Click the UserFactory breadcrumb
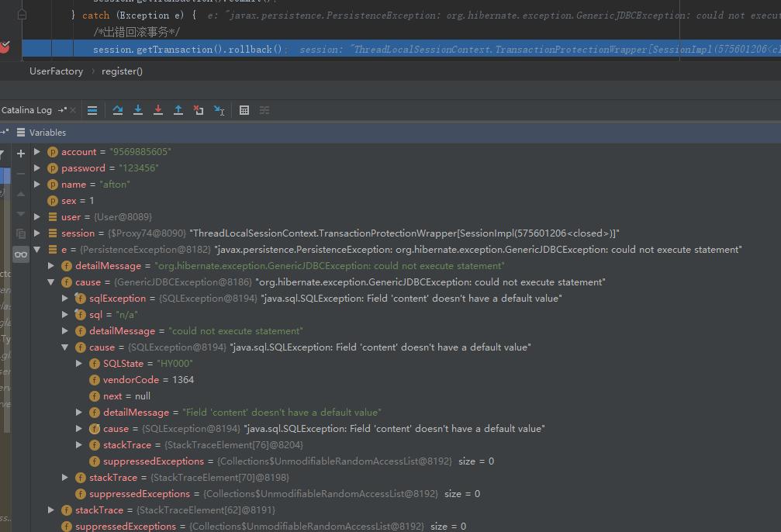The width and height of the screenshot is (781, 532). (57, 71)
